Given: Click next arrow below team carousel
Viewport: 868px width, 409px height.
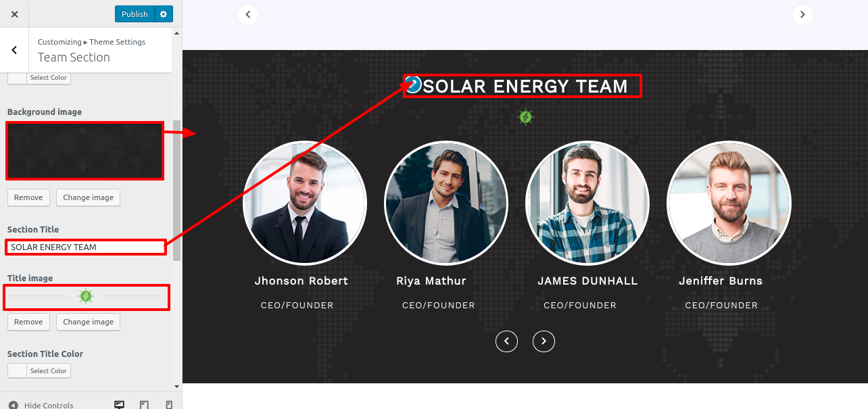Looking at the screenshot, I should [x=544, y=341].
